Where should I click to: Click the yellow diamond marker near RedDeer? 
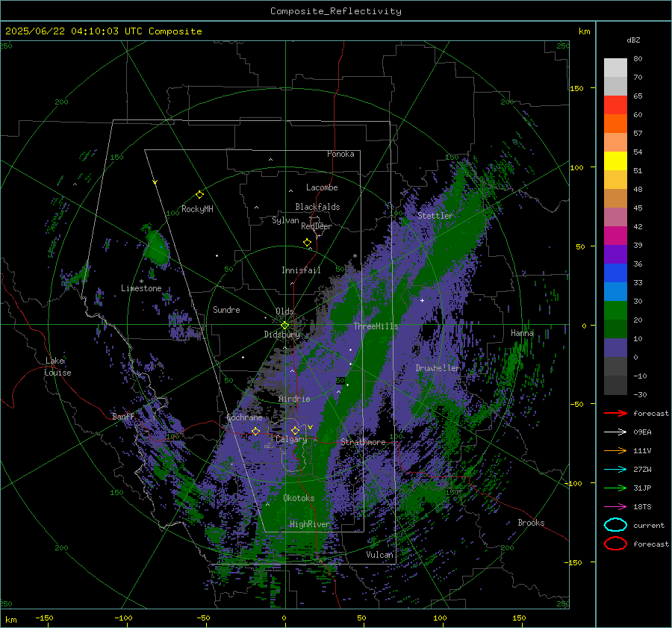307,243
